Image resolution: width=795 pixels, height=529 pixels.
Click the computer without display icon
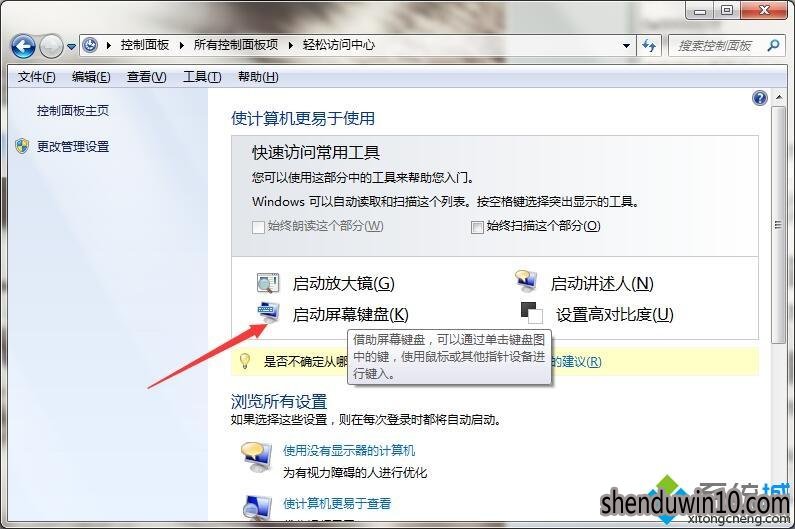point(256,456)
